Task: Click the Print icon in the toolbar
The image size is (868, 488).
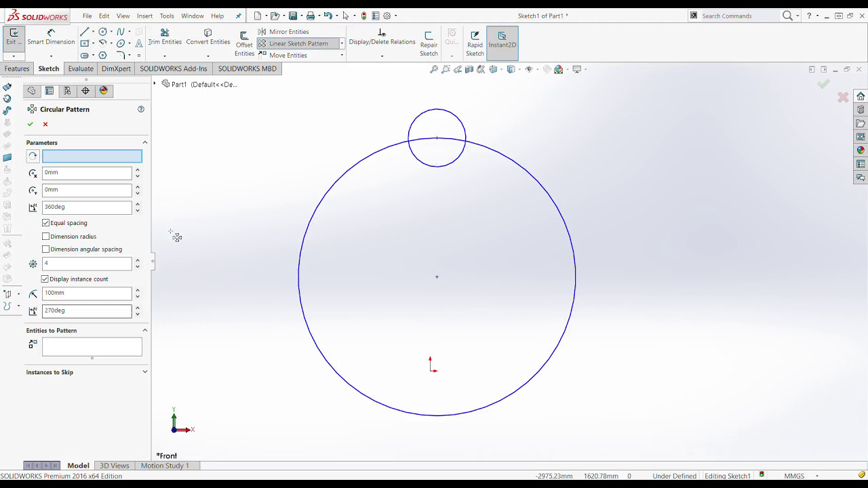Action: pos(310,16)
